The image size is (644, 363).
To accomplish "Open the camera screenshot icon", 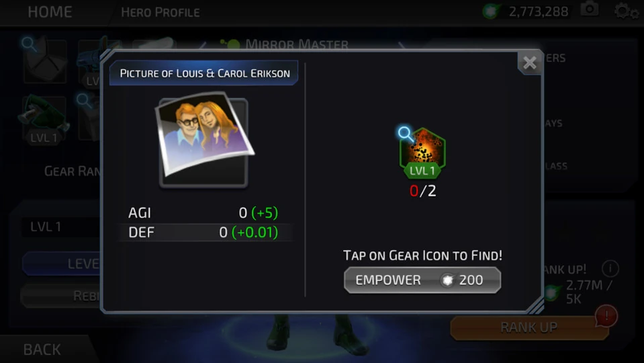I will pos(590,9).
